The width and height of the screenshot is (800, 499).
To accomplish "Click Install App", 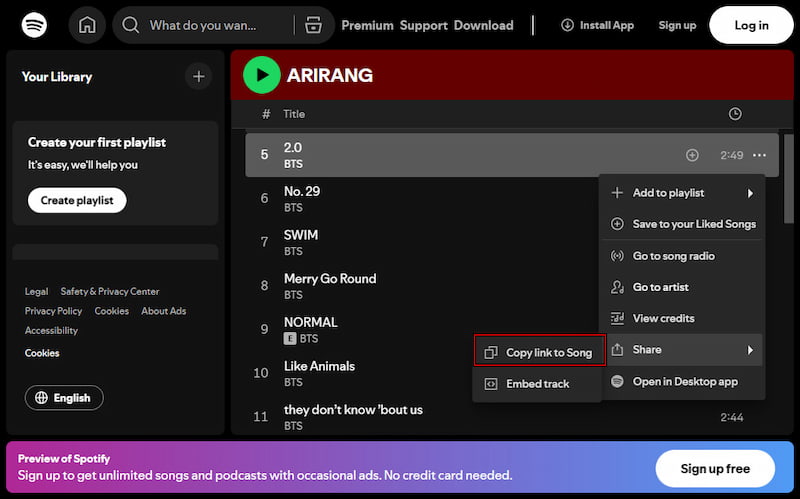I will (x=597, y=25).
